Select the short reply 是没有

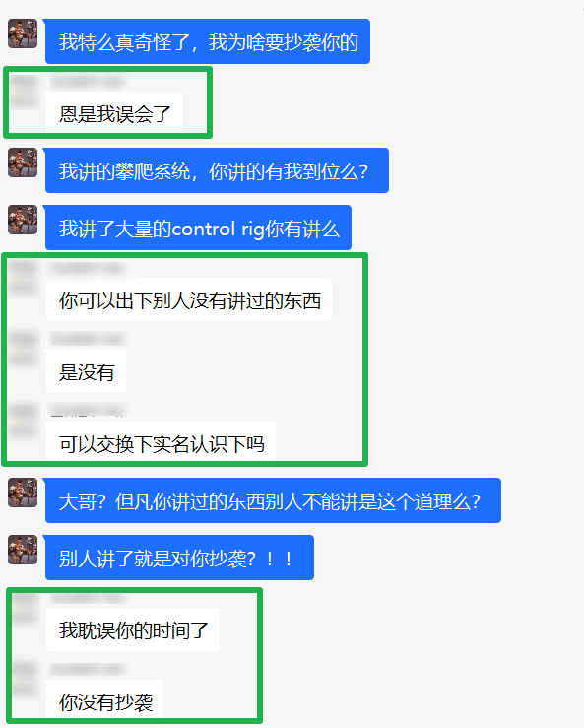[x=86, y=371]
